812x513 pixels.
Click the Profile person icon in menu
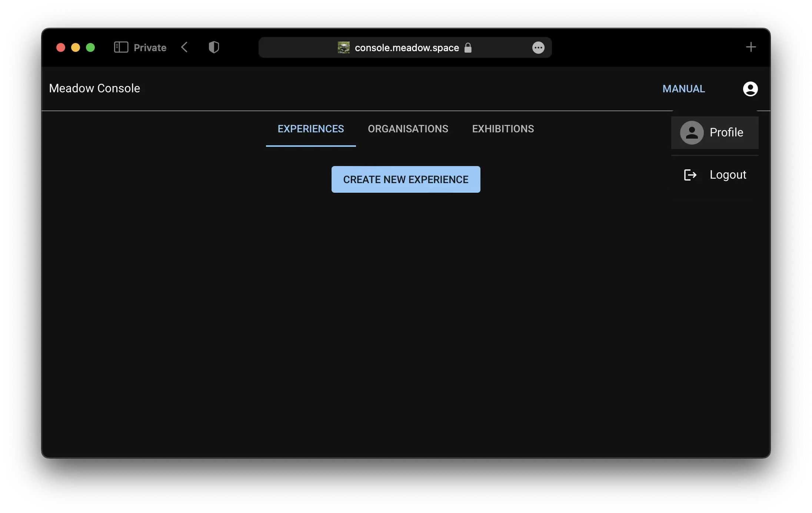(x=692, y=133)
